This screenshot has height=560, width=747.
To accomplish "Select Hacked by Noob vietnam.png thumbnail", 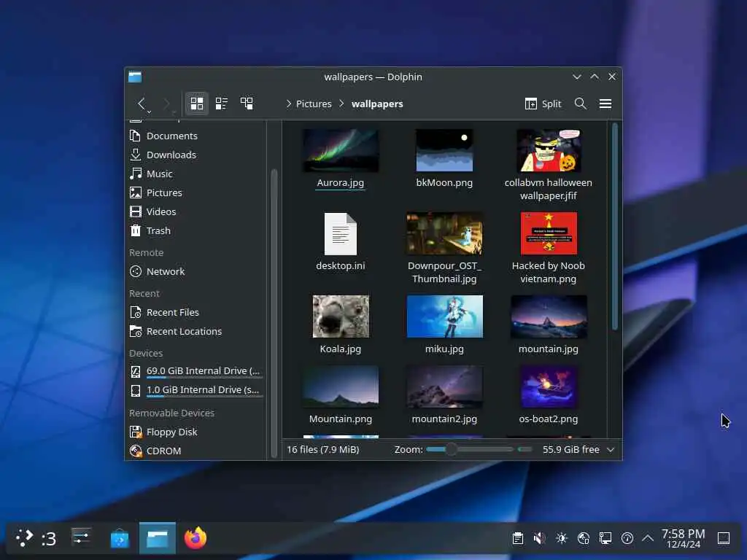I will click(x=549, y=234).
